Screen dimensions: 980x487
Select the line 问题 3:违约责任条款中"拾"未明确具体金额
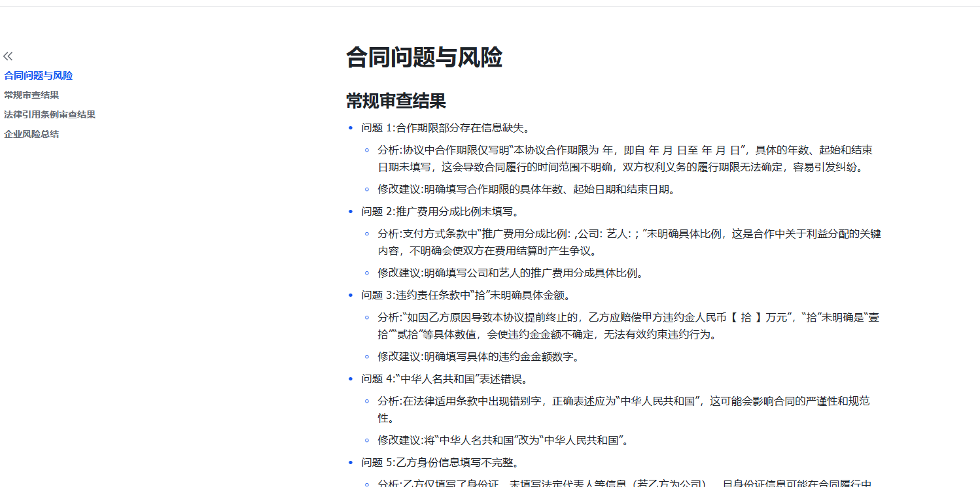467,295
